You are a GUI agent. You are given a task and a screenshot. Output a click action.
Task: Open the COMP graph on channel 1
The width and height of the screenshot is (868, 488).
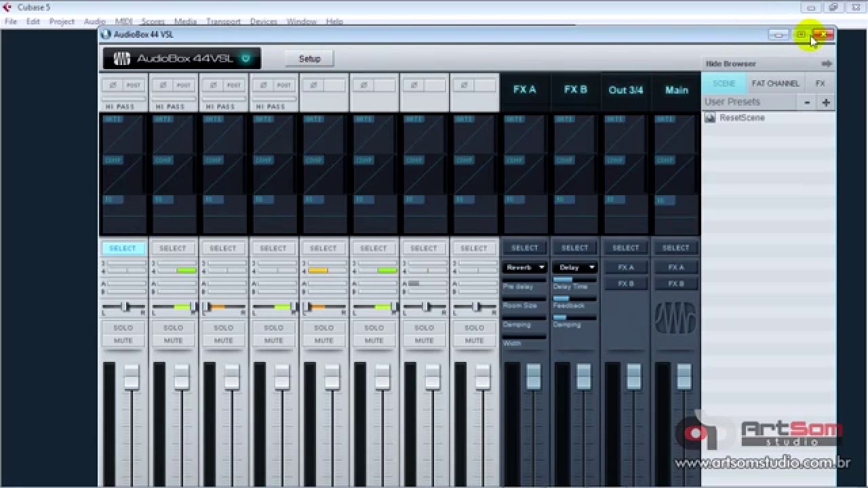point(123,175)
